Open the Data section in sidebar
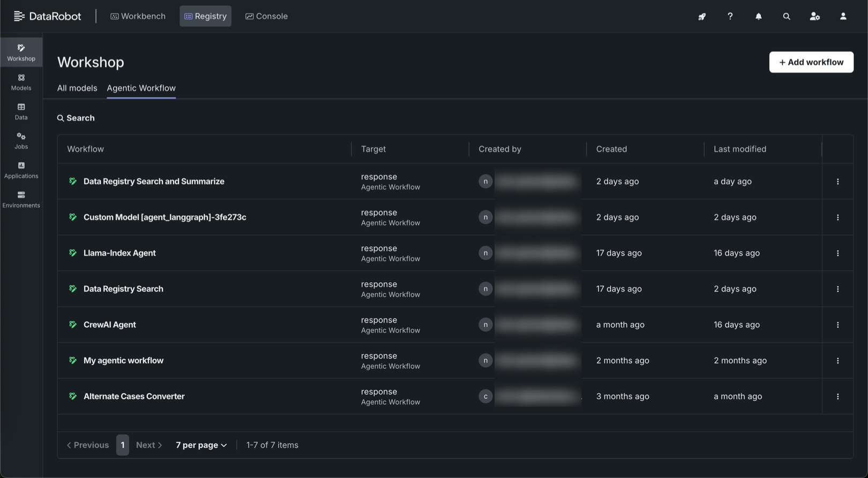 pyautogui.click(x=21, y=111)
